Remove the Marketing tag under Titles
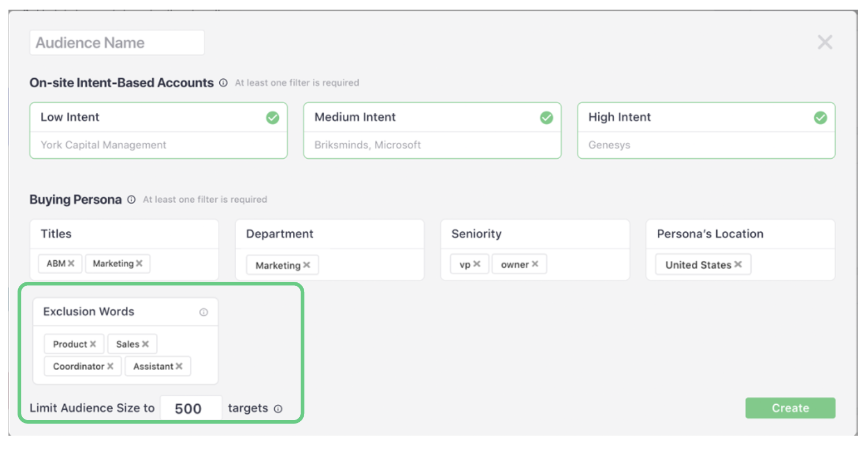The image size is (868, 449). pos(139,264)
